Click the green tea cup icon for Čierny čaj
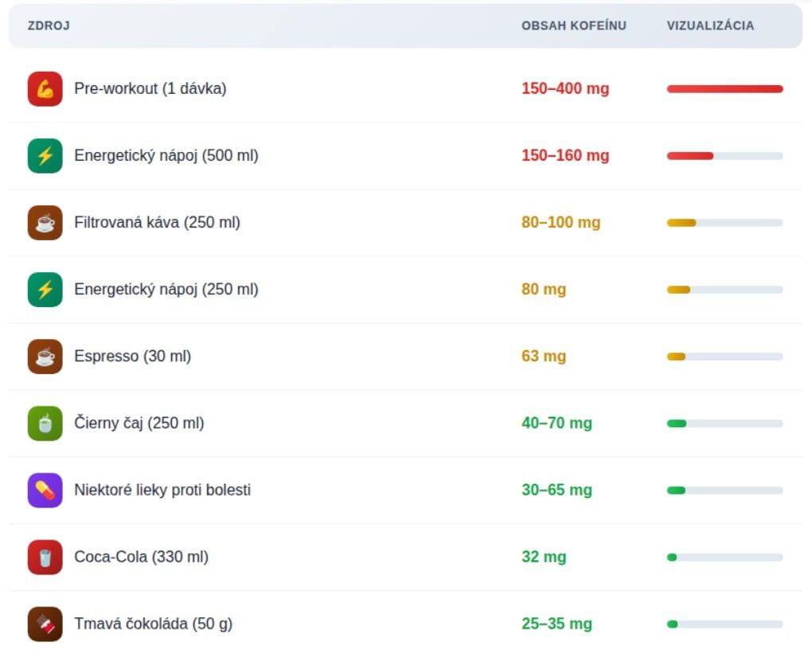 [45, 423]
